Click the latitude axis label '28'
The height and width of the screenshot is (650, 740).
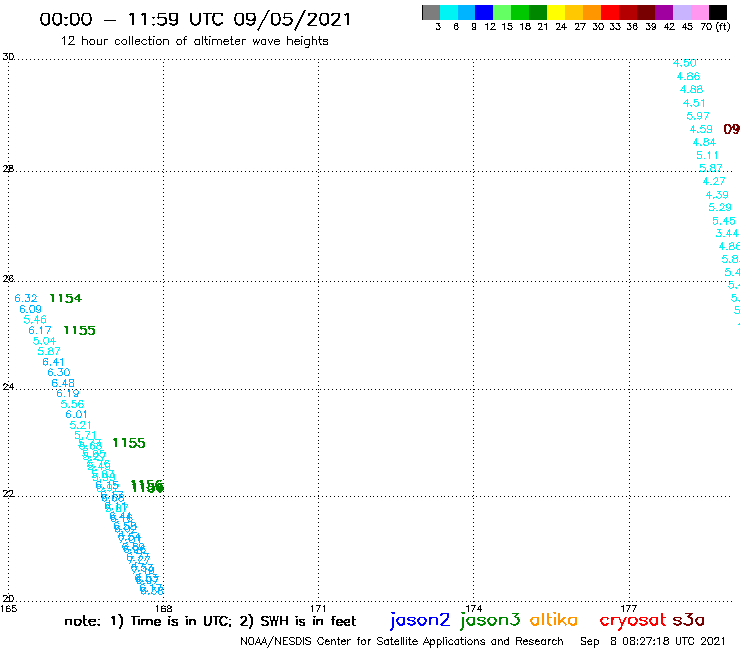click(8, 169)
